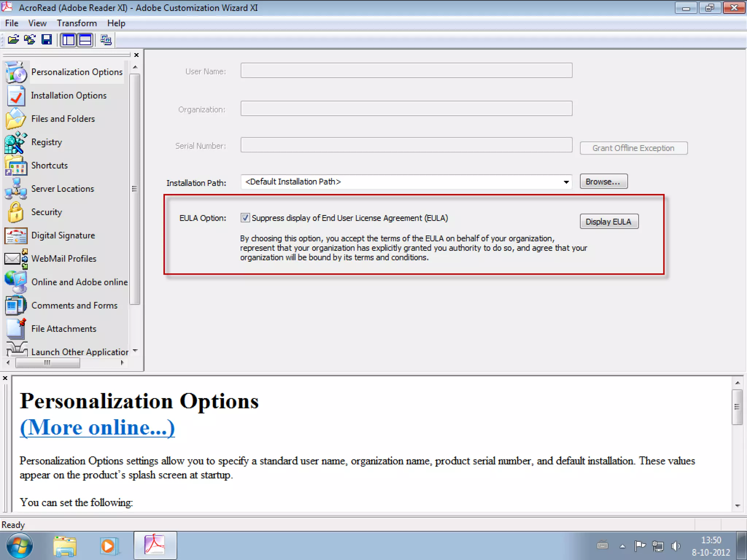Close the navigation sidebar pane
The image size is (747, 560).
(136, 55)
